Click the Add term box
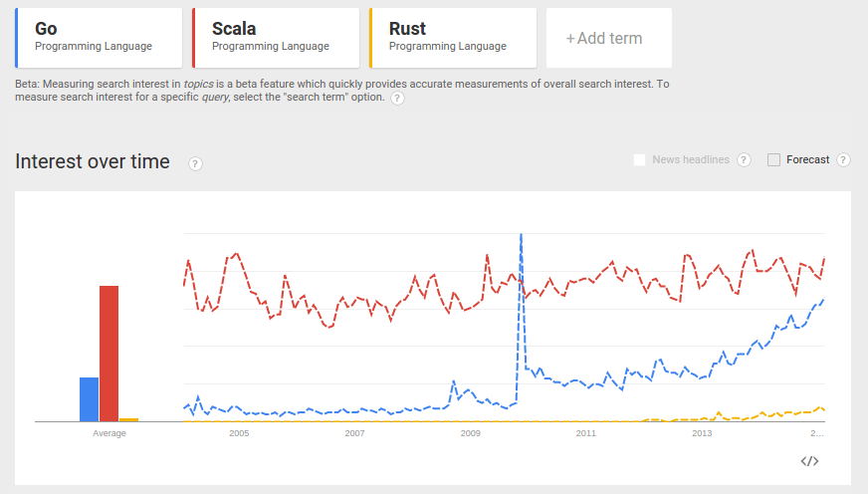The image size is (868, 494). coord(609,38)
